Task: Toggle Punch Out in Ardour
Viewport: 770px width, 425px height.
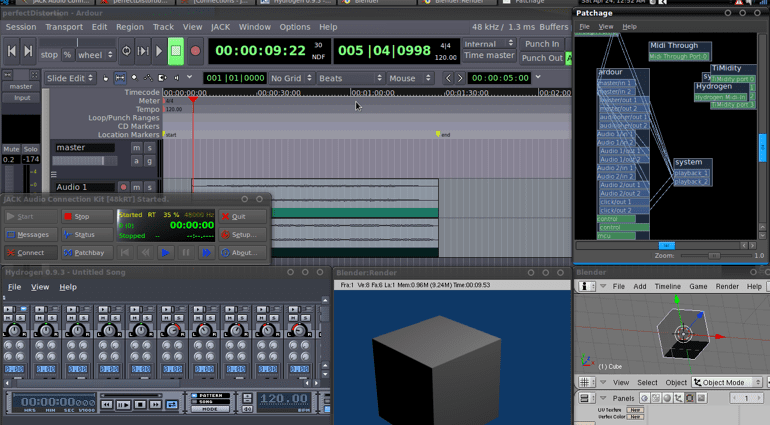Action: [542, 57]
